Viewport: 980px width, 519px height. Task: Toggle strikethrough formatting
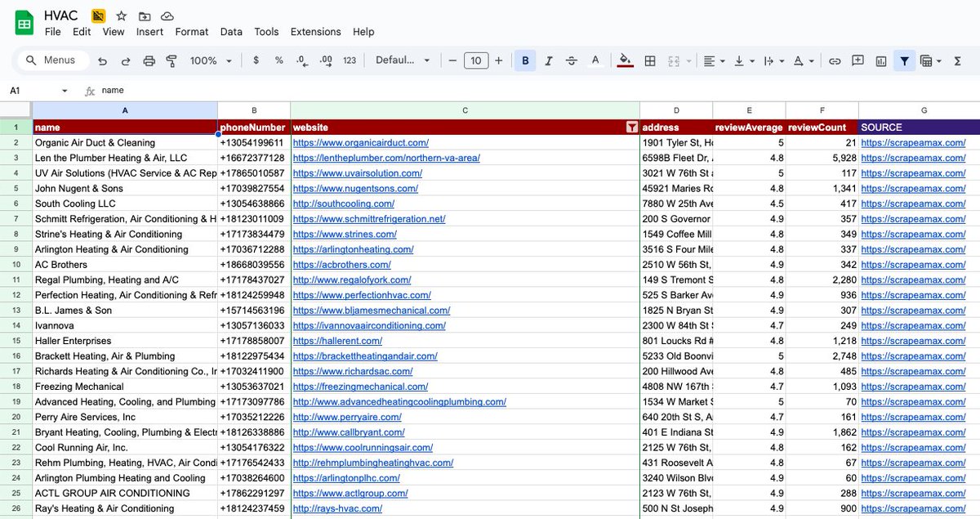(x=572, y=60)
